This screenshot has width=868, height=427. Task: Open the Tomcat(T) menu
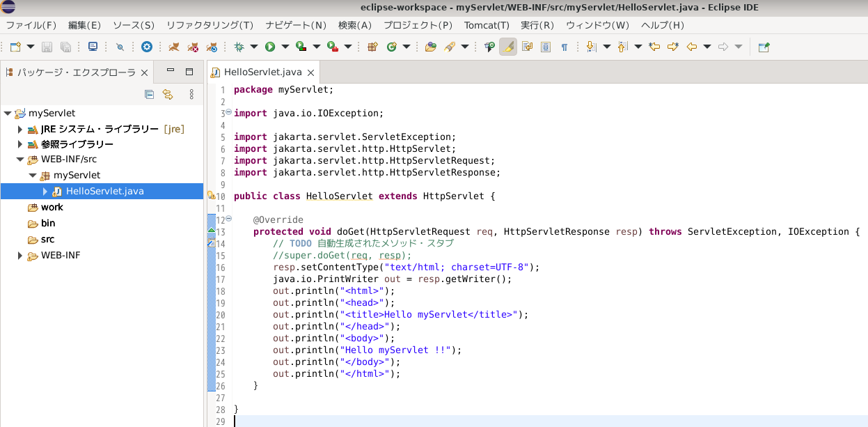(487, 25)
